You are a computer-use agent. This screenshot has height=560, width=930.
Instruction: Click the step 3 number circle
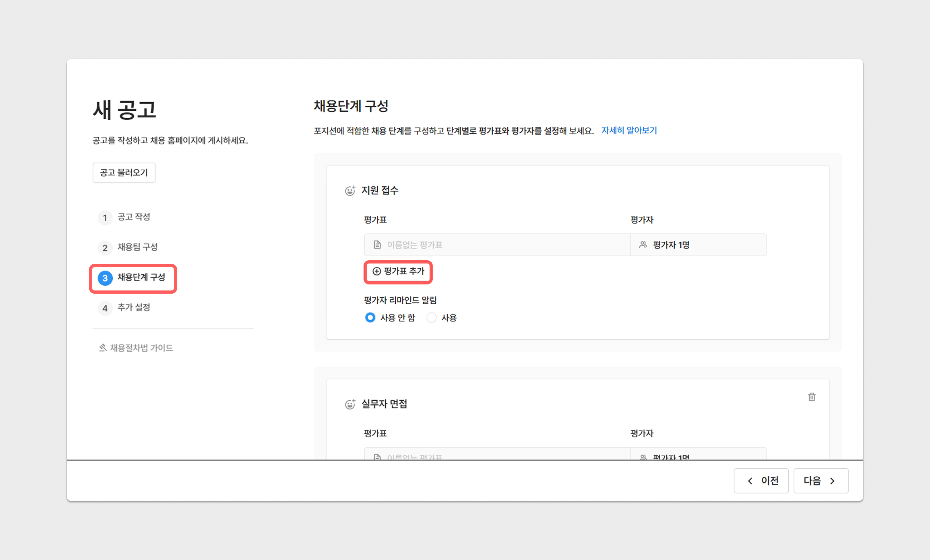coord(105,278)
